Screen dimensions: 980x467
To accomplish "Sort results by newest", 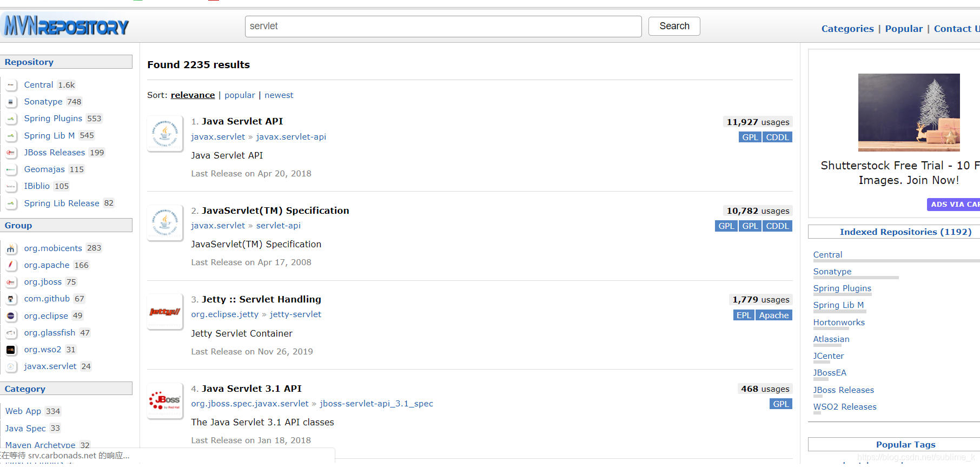I will 279,95.
